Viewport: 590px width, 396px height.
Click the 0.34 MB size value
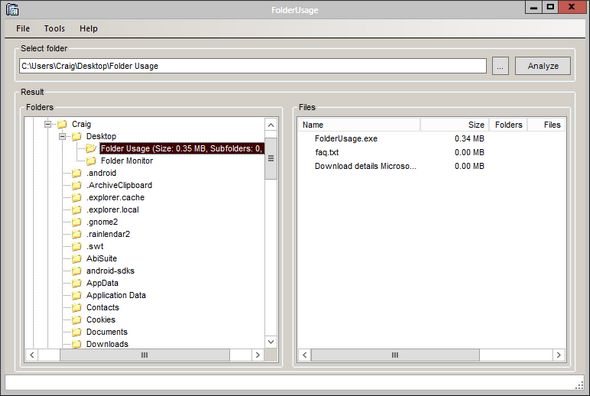click(469, 139)
